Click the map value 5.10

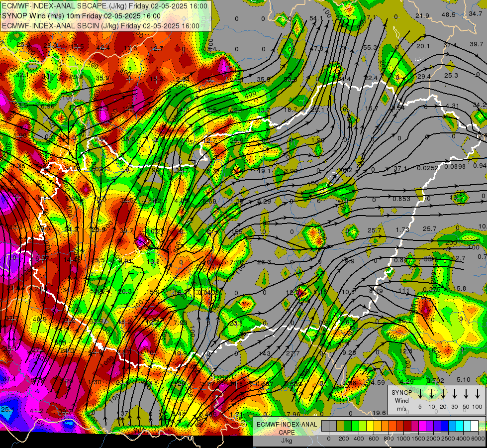(x=464, y=380)
